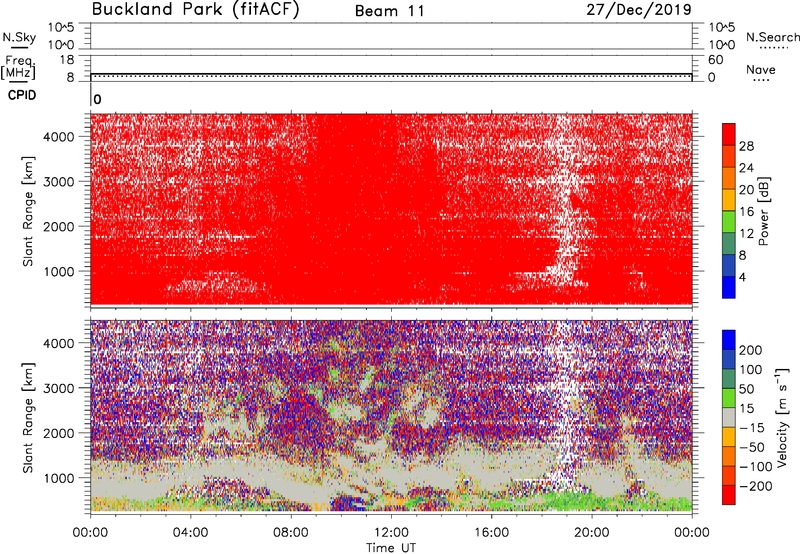
Task: Pick the teal 8–12 dB Power colorbar segment
Action: coord(729,244)
